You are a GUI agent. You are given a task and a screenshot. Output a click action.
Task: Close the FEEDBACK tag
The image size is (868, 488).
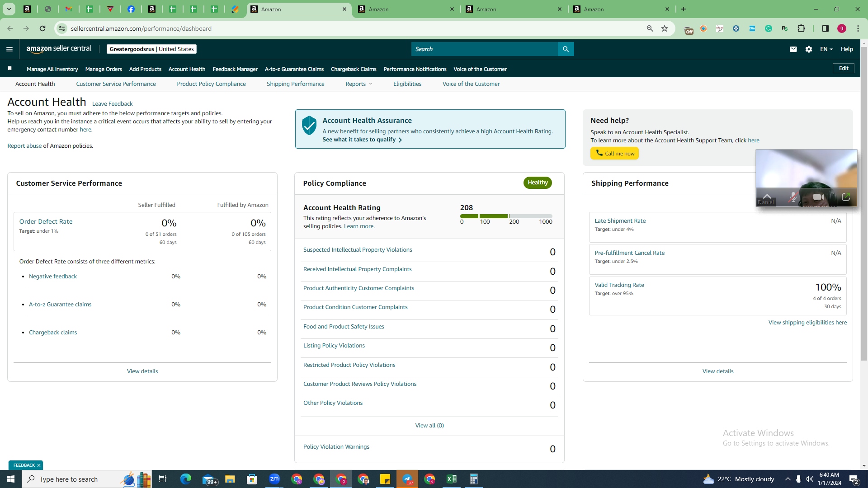(39, 465)
